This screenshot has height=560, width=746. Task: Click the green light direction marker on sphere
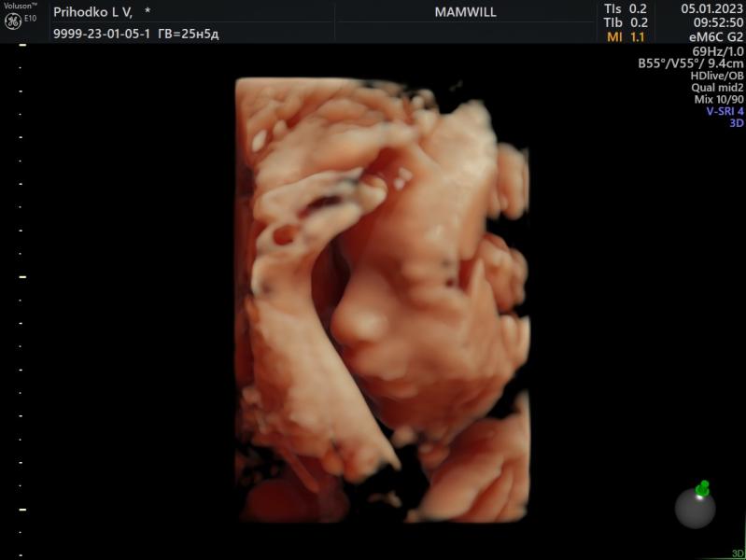[703, 487]
